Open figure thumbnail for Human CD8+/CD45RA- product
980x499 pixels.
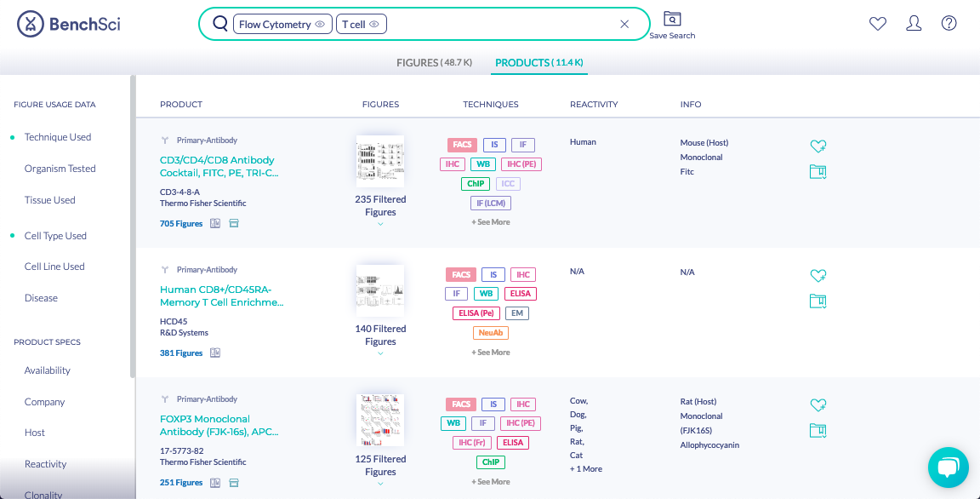coord(380,290)
